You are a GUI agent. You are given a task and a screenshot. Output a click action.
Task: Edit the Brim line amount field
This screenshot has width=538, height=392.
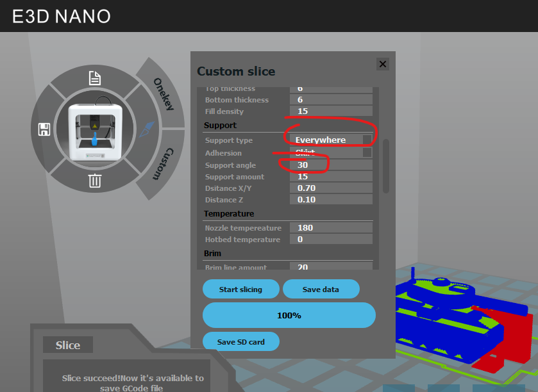(x=331, y=266)
